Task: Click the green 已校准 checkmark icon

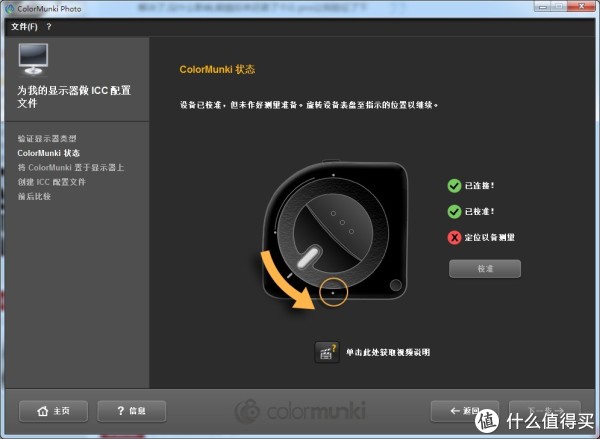Action: [x=454, y=211]
